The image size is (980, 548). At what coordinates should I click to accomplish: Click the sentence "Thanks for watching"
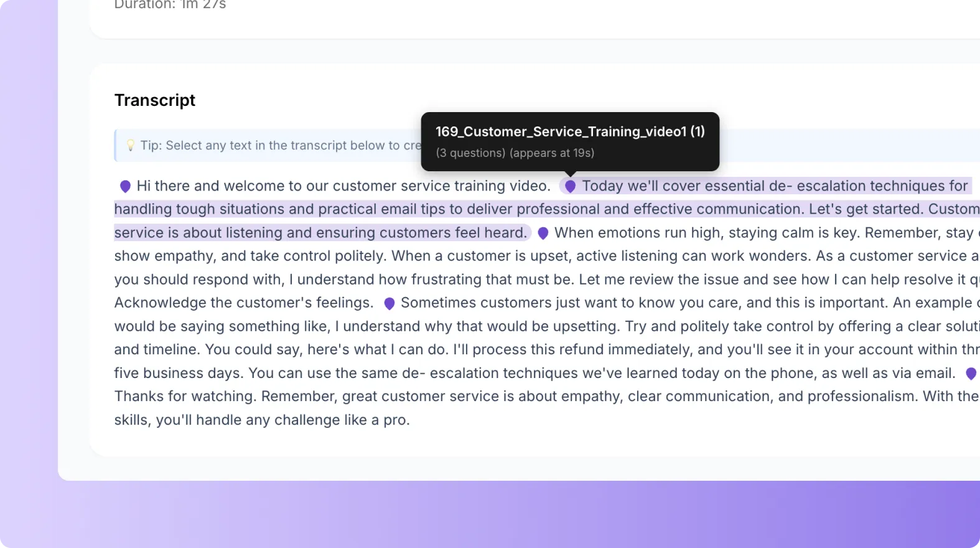(185, 396)
